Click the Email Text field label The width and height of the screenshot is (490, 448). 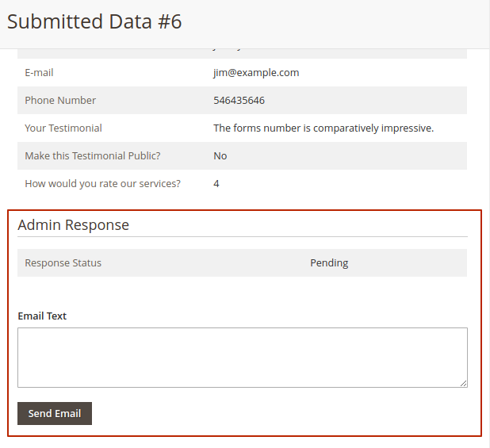tap(42, 316)
